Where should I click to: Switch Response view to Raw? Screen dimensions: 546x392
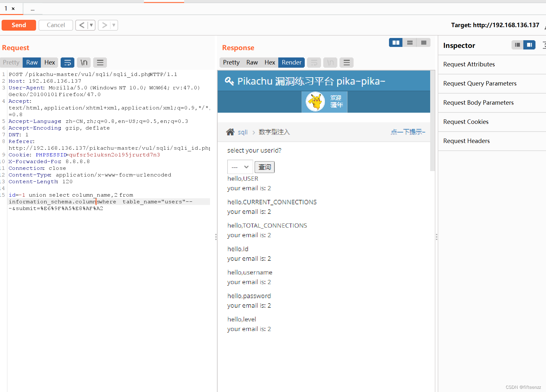click(252, 62)
